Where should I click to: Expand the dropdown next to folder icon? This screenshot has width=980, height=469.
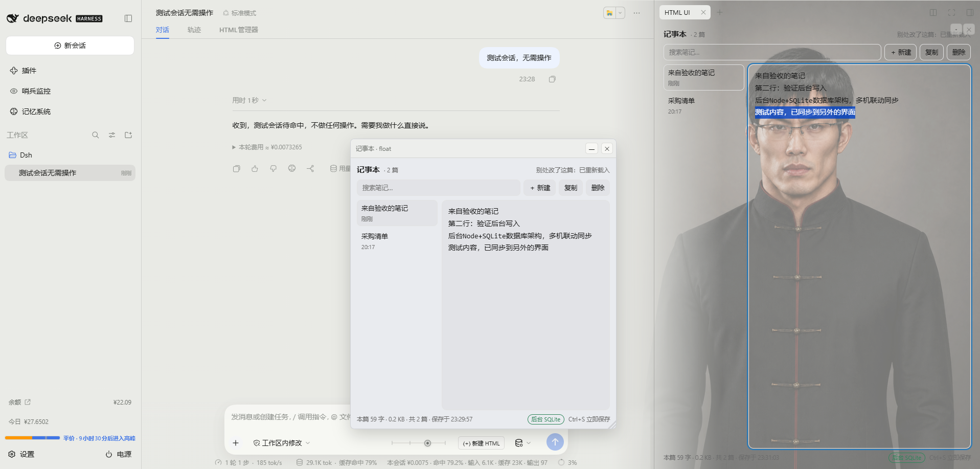pos(620,13)
